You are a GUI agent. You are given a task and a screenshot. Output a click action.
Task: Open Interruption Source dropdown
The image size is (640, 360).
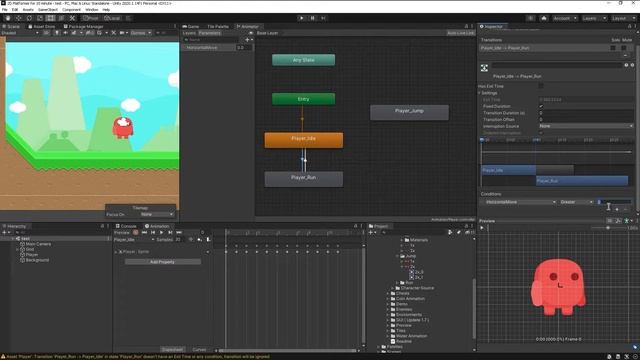(586, 126)
